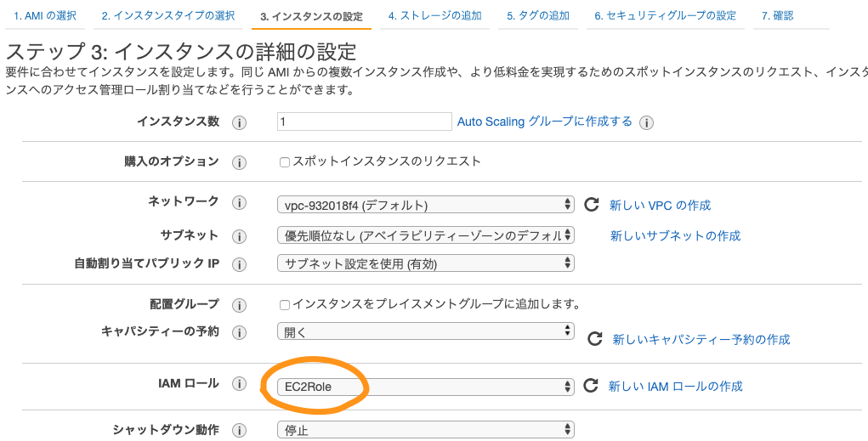Click info icon next to インスタンス数

click(x=239, y=123)
